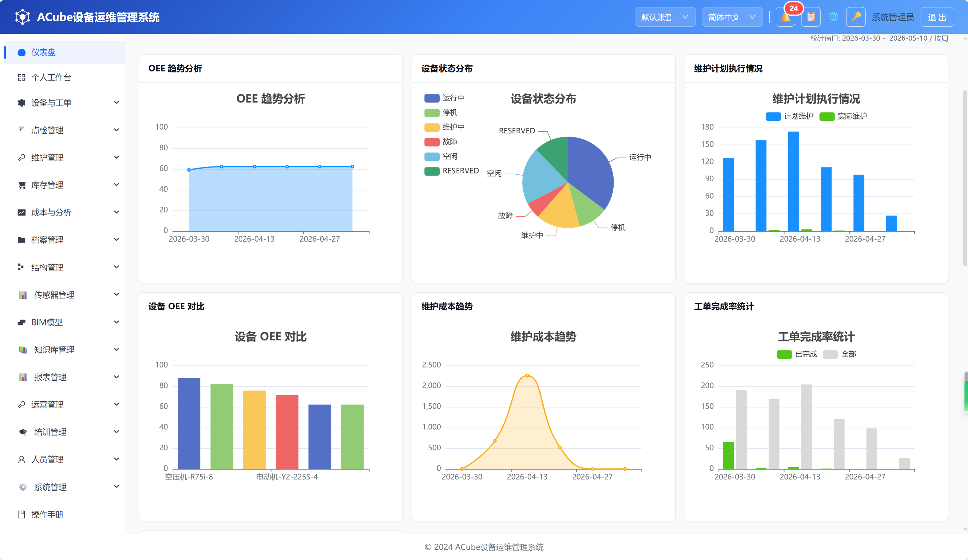The height and width of the screenshot is (560, 968).
Task: Click the key icon in the header
Action: click(855, 17)
